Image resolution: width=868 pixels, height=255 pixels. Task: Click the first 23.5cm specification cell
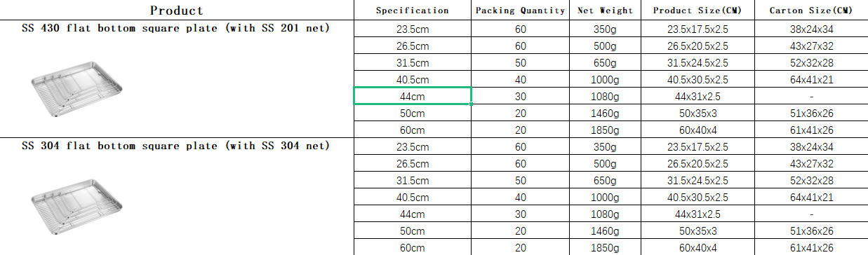click(x=413, y=29)
